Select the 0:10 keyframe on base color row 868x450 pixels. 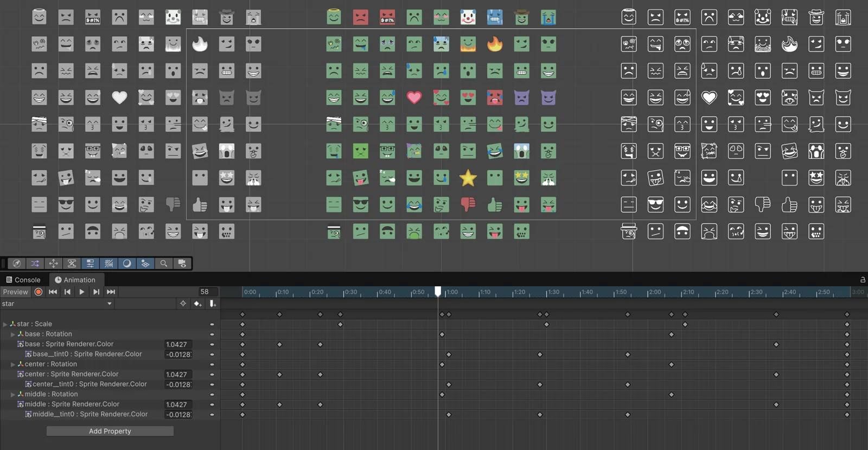pos(279,344)
